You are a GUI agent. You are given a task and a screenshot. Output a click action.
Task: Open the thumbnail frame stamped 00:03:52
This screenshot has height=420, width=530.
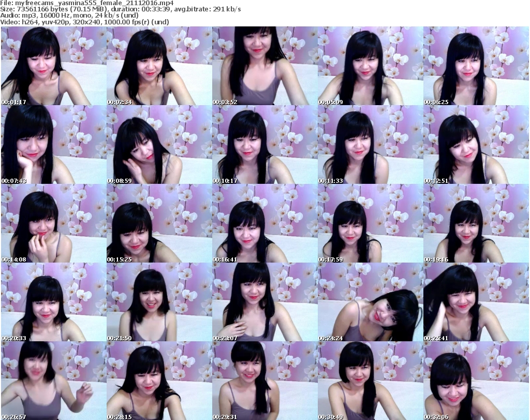click(265, 66)
